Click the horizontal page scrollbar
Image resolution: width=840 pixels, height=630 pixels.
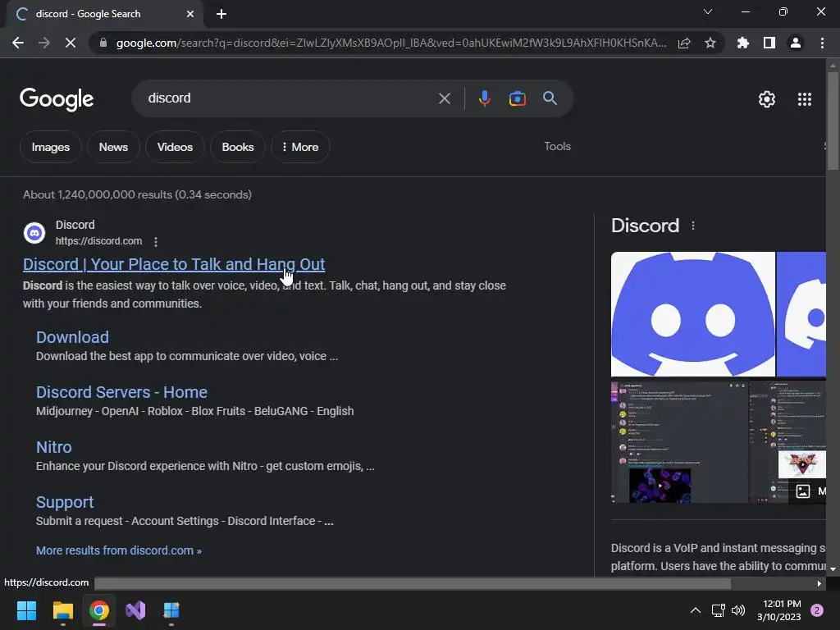click(413, 583)
